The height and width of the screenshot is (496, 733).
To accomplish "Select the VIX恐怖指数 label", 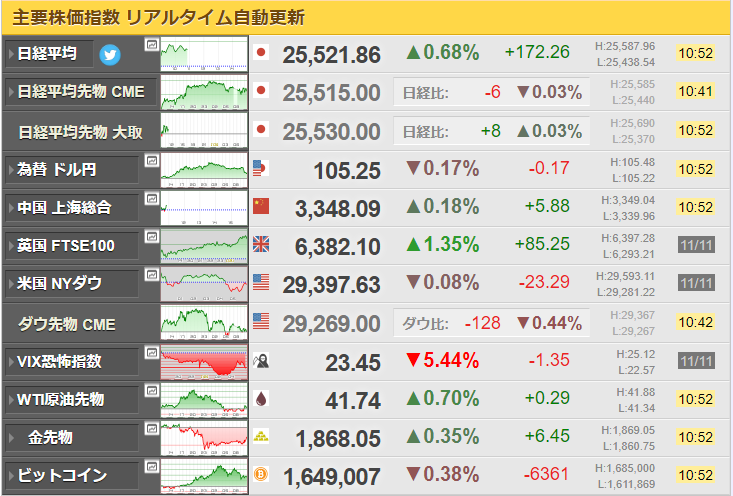I will point(59,361).
